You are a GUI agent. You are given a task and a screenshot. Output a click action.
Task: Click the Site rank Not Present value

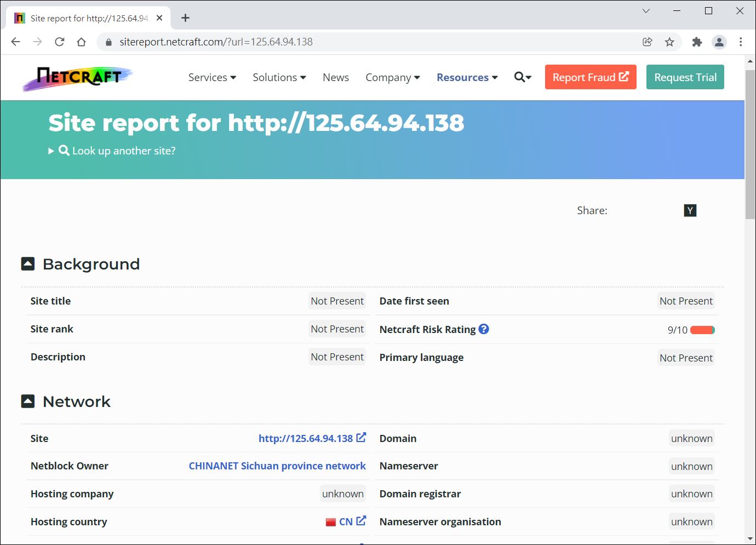coord(337,329)
